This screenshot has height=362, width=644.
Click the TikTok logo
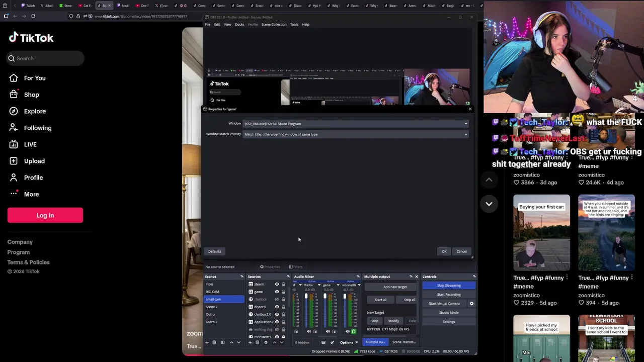click(31, 38)
